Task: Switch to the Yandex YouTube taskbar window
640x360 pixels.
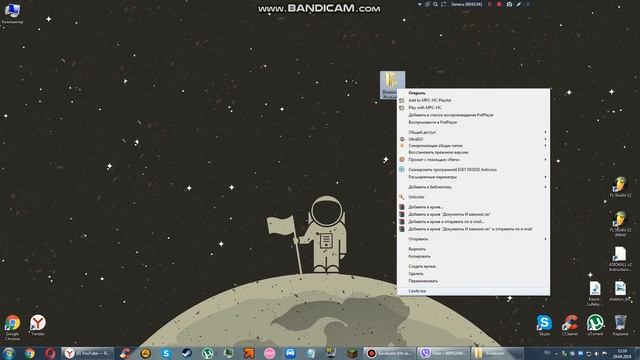Action: (x=88, y=353)
